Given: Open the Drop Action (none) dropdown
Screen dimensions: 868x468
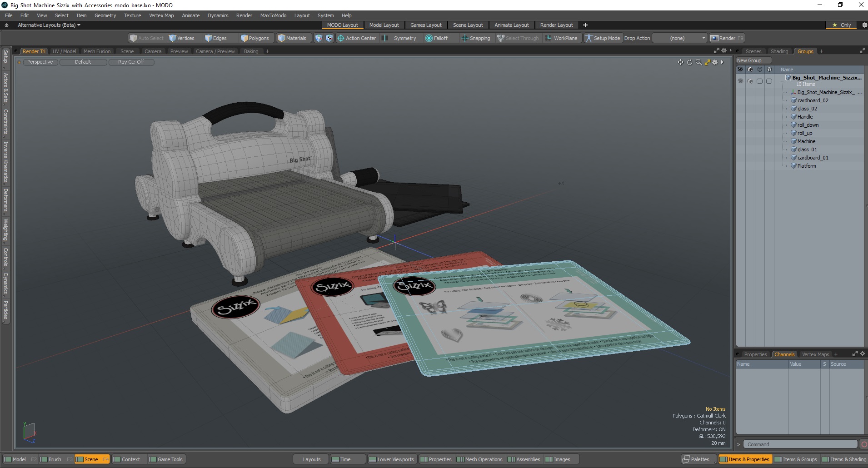Looking at the screenshot, I should [680, 38].
